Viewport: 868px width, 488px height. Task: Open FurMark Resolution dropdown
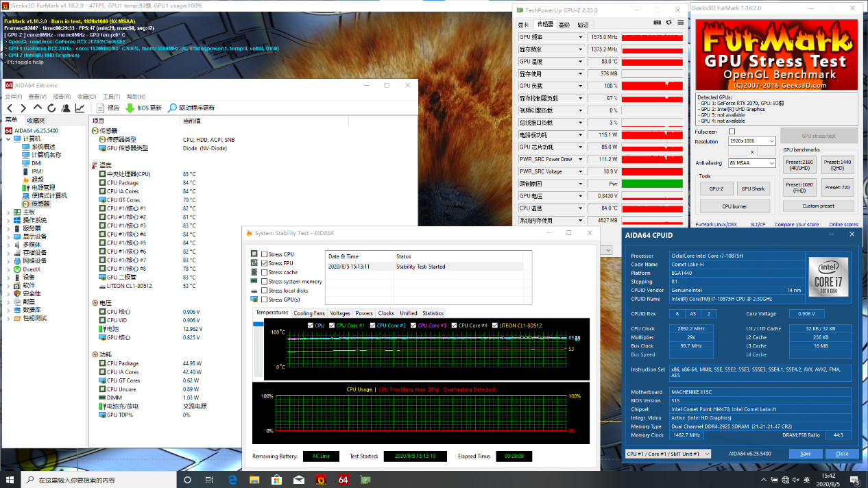pyautogui.click(x=771, y=141)
